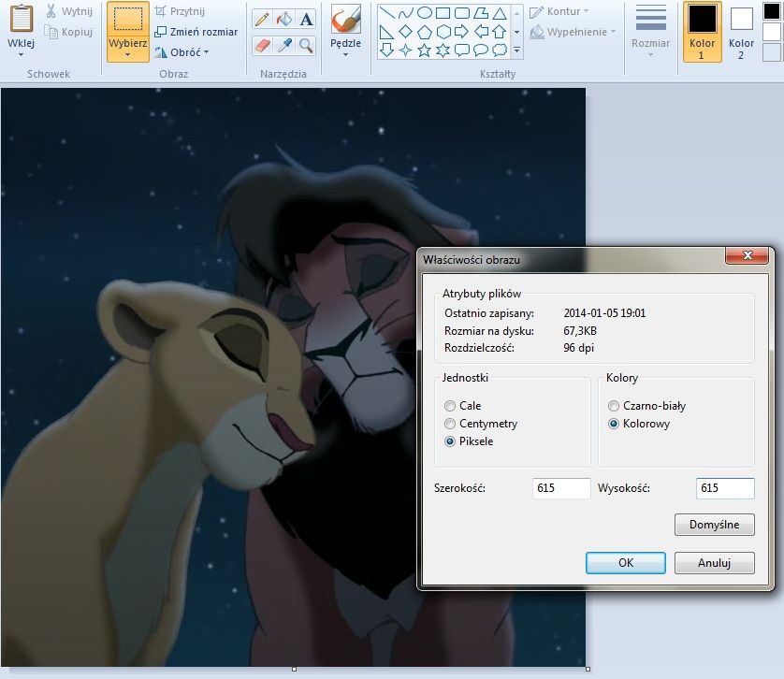Expand the shapes gallery with bottom arrow
Viewport: 784px width, 679px height.
[517, 50]
